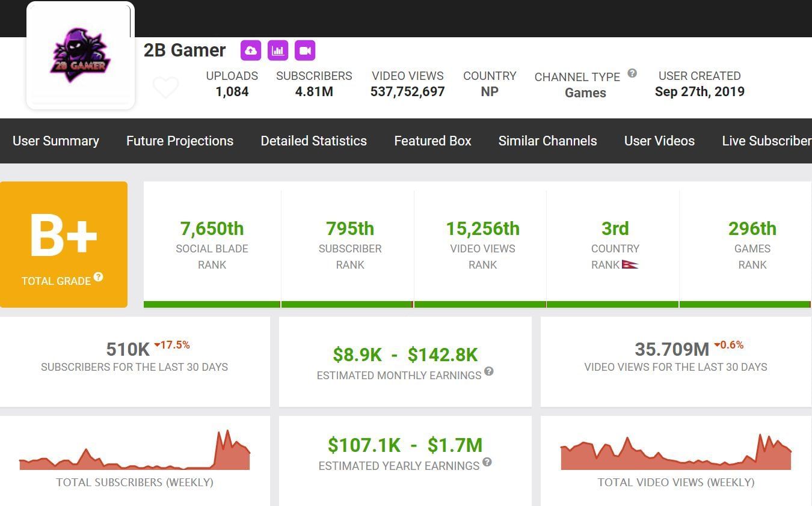Viewport: 812px width, 506px height.
Task: Open the User Videos tab
Action: [659, 141]
